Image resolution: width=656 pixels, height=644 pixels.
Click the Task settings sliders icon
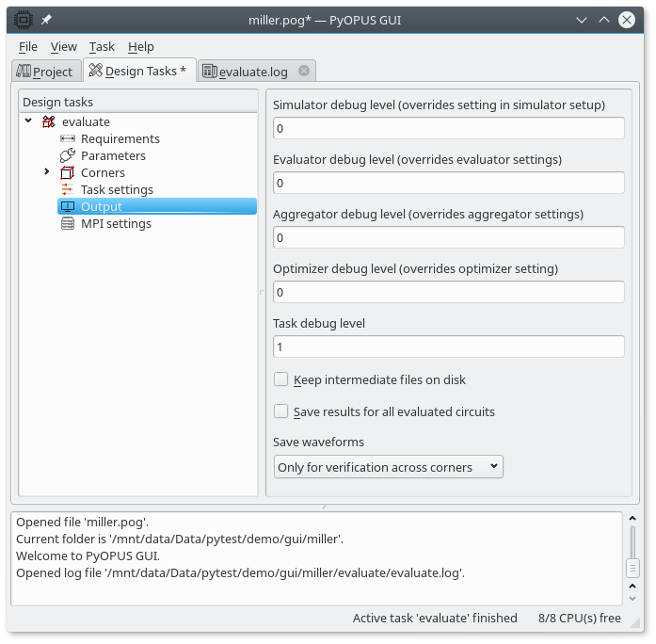[x=67, y=190]
